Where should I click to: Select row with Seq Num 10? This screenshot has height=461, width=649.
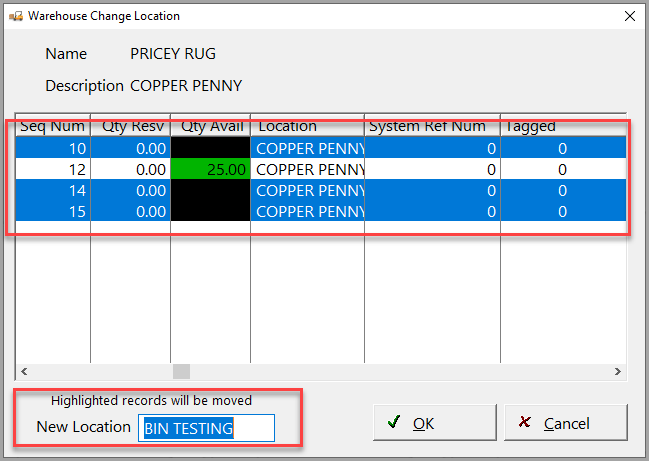tap(321, 148)
